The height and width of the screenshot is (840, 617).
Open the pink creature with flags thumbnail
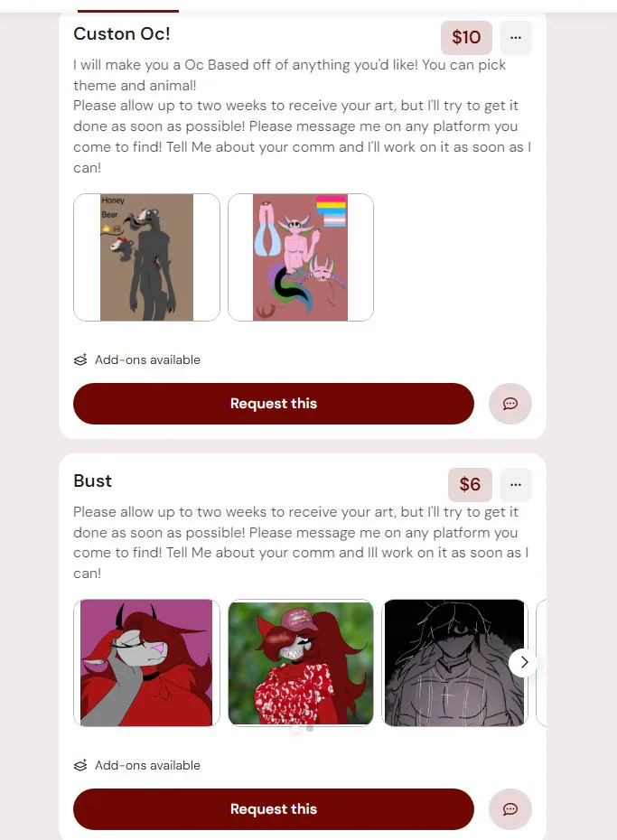(x=301, y=257)
